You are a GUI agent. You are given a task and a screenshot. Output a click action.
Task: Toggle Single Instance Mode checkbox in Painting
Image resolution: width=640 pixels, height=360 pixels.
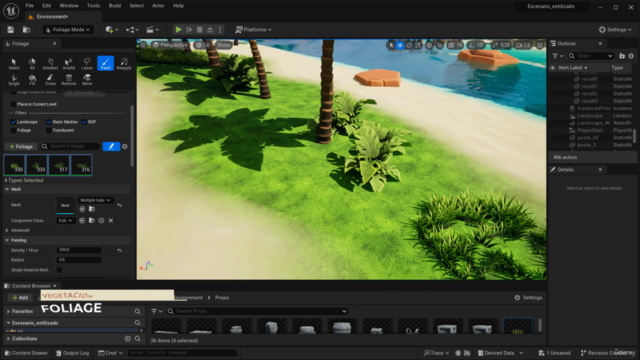pyautogui.click(x=59, y=270)
